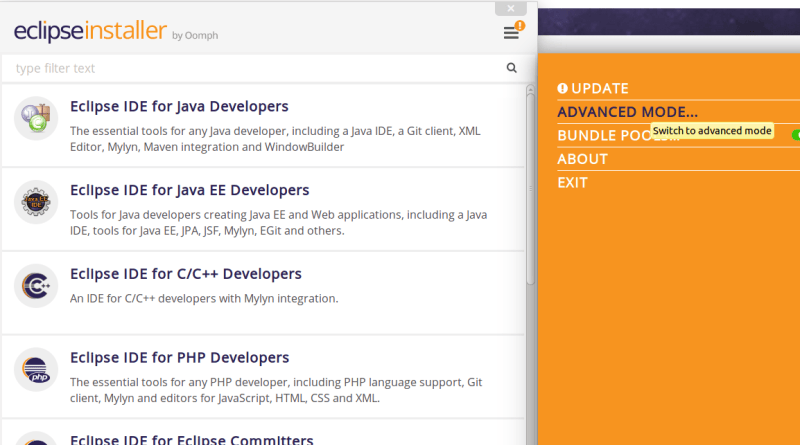Click the eclipseinstaller logo
Screen dimensions: 800x445
(90, 31)
